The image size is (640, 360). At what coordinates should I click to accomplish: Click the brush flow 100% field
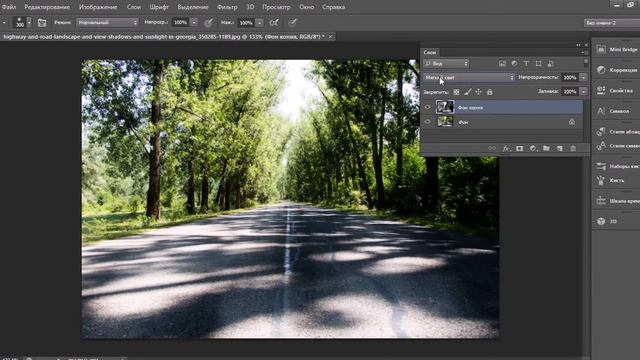click(x=246, y=22)
